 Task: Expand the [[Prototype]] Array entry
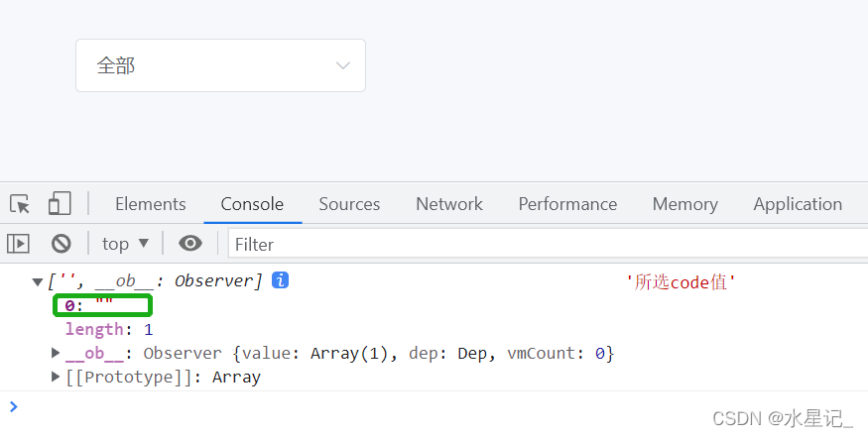coord(56,377)
